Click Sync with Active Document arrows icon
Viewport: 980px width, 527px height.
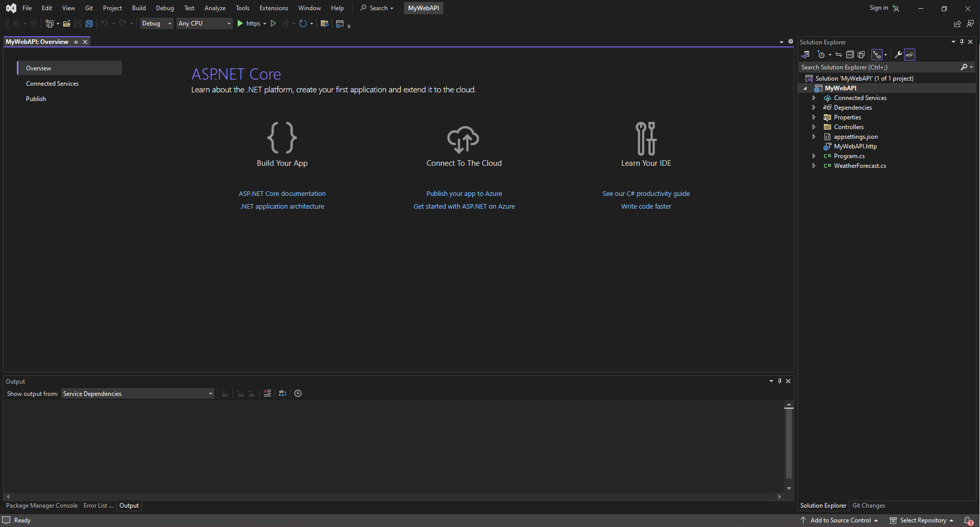point(839,55)
